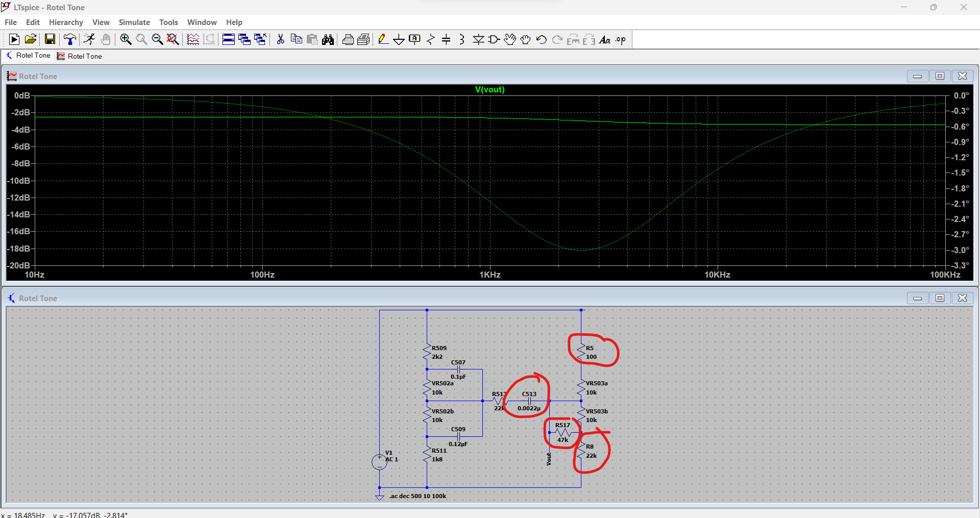Close the Rotel Tone plot pane
980x518 pixels.
(x=962, y=76)
